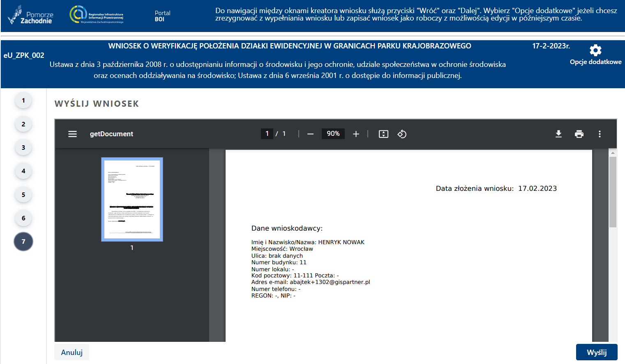
Task: Zoom out with the minus icon
Action: [310, 134]
